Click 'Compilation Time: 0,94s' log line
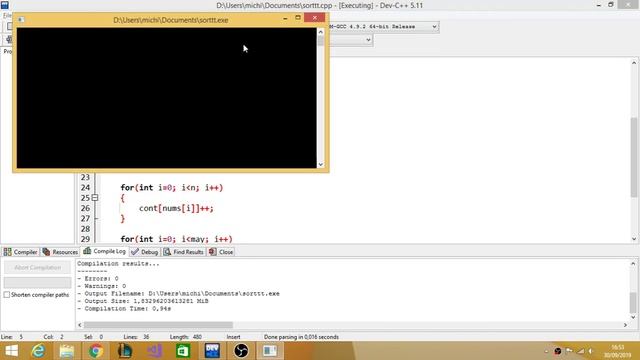The width and height of the screenshot is (640, 360). point(124,309)
